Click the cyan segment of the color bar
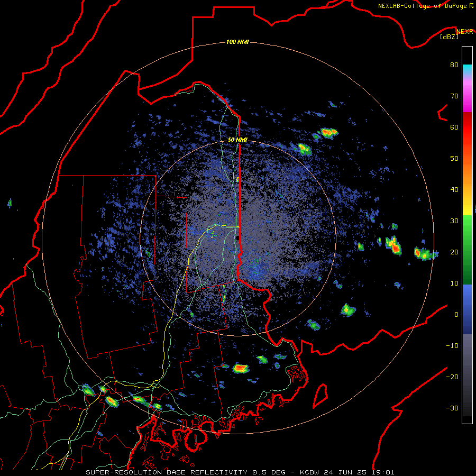This screenshot has height=476, width=476. (467, 69)
